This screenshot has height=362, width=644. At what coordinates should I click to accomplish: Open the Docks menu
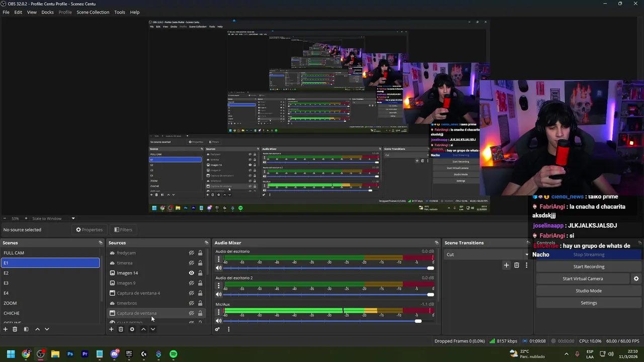click(x=47, y=12)
